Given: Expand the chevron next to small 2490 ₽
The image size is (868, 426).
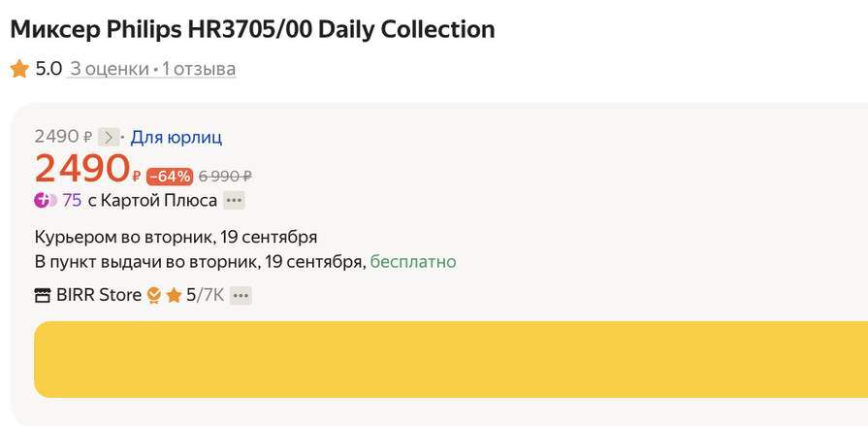Looking at the screenshot, I should (x=109, y=138).
